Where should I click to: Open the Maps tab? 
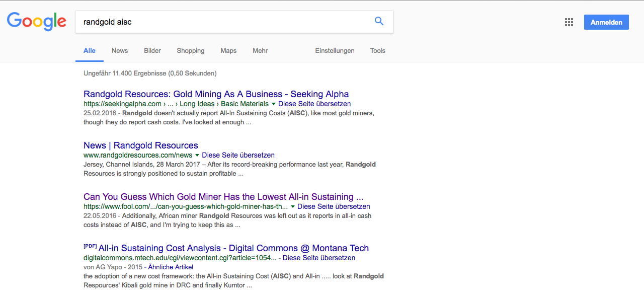coord(228,51)
